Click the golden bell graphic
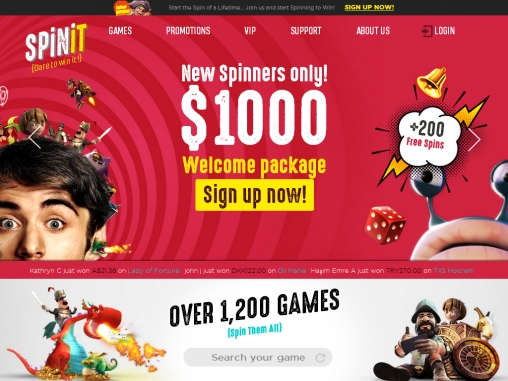This screenshot has height=381, width=508. [x=432, y=82]
